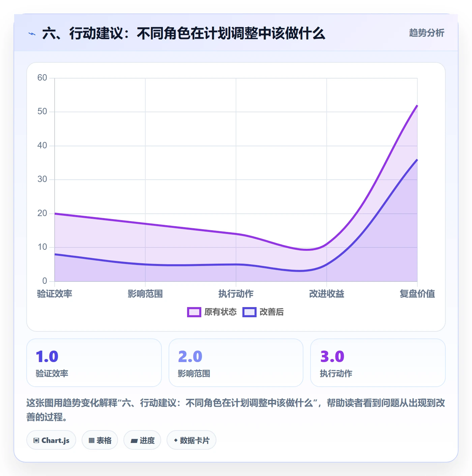The image size is (472, 476).
Task: Click the bar icon in the 进度 chip
Action: (134, 441)
